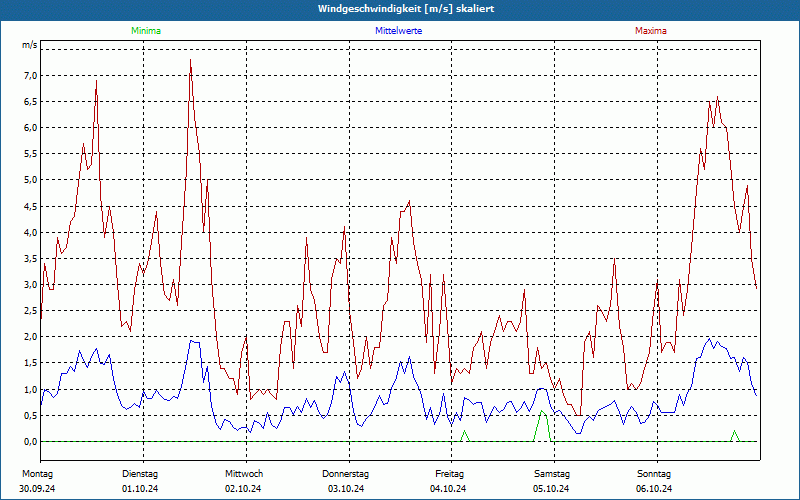Click the chart title Windgeschwindigkeit [m/s] skaliert
The height and width of the screenshot is (500, 800).
pos(406,9)
